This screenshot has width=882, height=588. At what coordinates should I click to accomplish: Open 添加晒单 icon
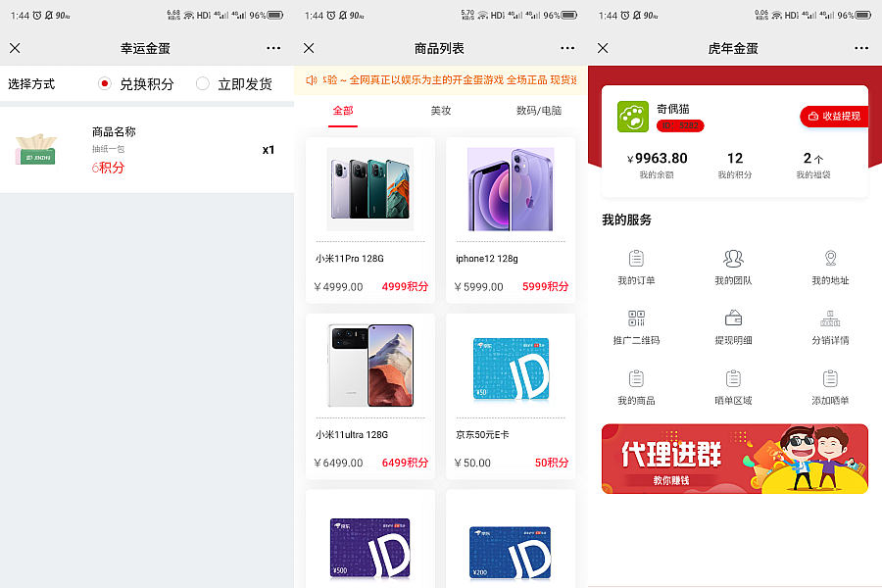tap(830, 378)
